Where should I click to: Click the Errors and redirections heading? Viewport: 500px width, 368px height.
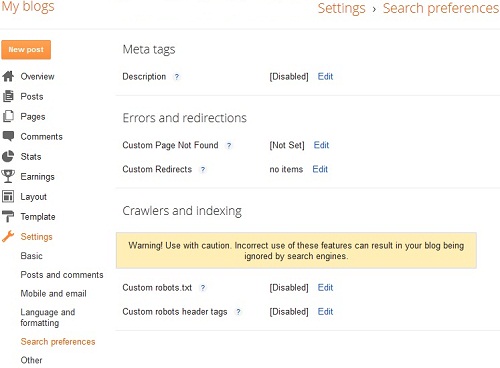(x=184, y=118)
